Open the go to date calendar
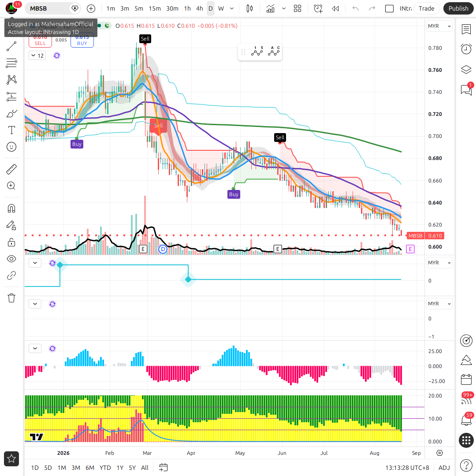 coord(164,468)
